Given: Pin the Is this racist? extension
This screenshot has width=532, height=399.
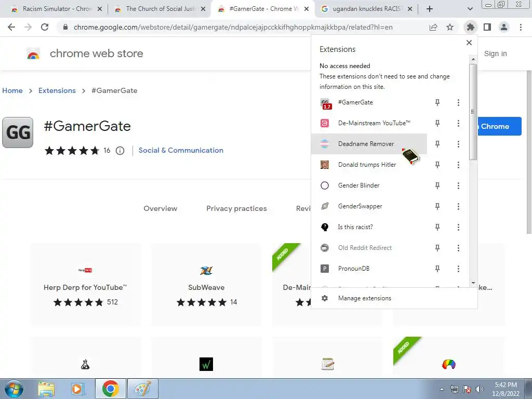Looking at the screenshot, I should 437,227.
